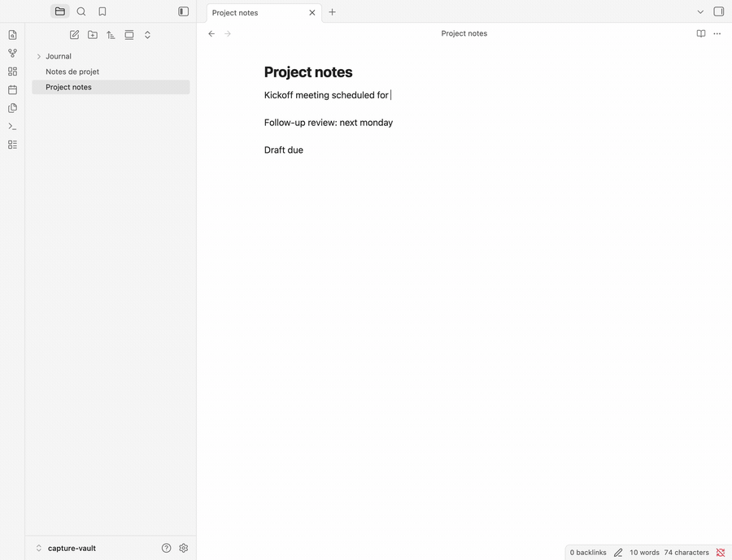Image resolution: width=732 pixels, height=560 pixels.
Task: Click the Project notes inline title
Action: pos(308,72)
